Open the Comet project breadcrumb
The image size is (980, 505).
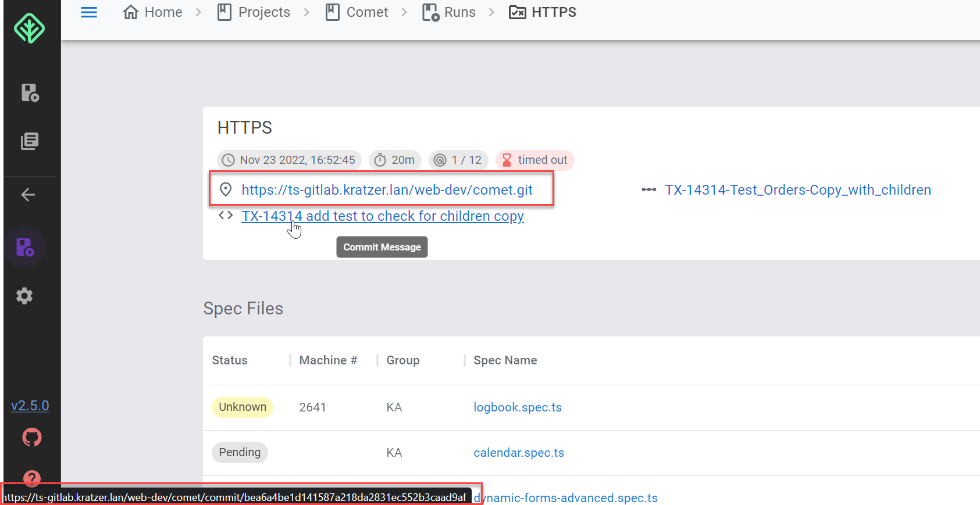click(357, 12)
